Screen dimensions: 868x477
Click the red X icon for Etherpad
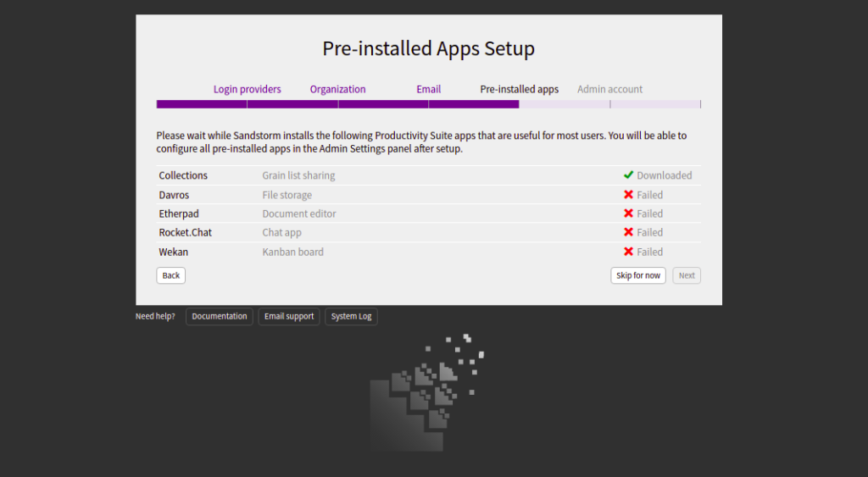tap(628, 213)
